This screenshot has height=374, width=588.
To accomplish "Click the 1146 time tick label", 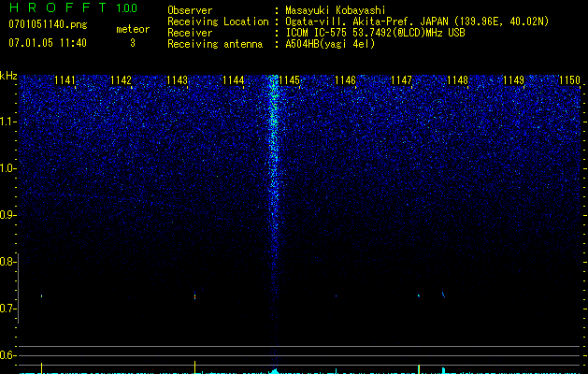I will pyautogui.click(x=345, y=80).
